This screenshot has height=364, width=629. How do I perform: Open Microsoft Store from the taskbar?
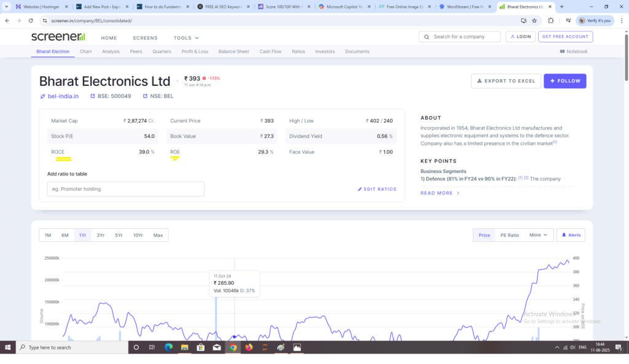click(x=201, y=347)
